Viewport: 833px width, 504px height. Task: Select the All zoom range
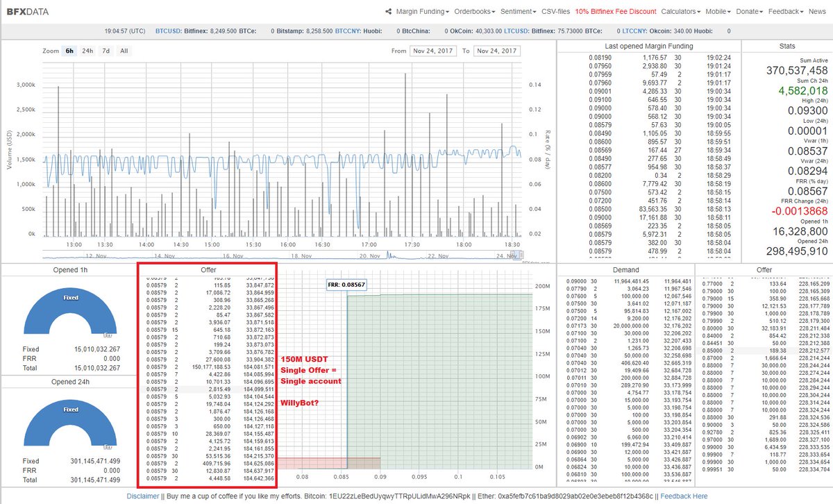pyautogui.click(x=124, y=51)
